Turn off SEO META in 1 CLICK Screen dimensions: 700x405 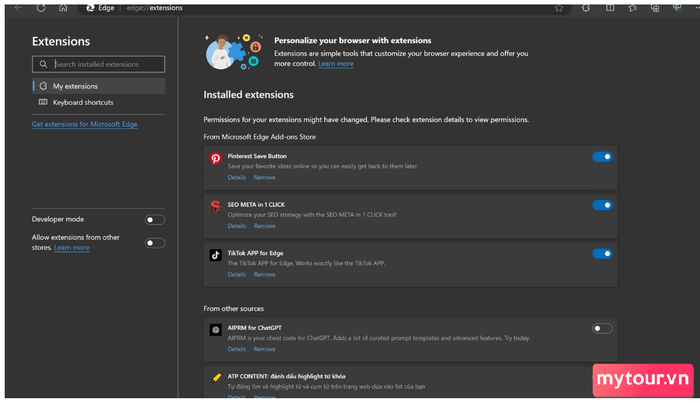tap(602, 205)
